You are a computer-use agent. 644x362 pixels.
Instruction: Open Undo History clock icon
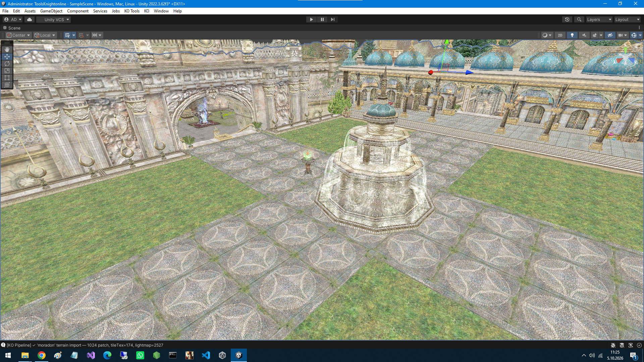click(567, 19)
